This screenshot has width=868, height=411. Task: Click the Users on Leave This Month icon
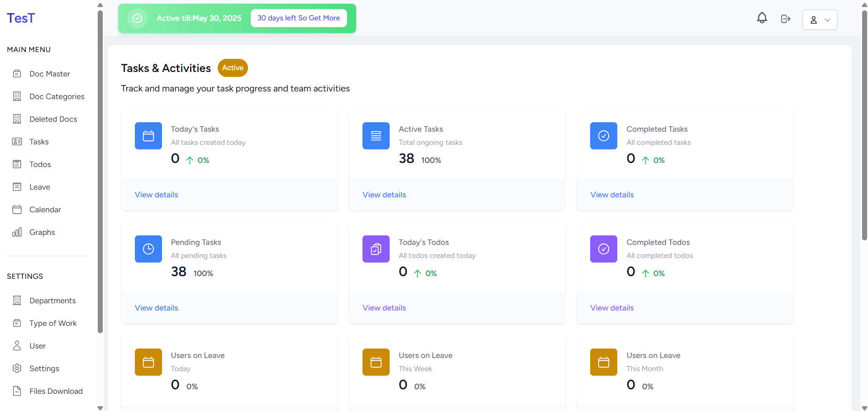tap(604, 362)
